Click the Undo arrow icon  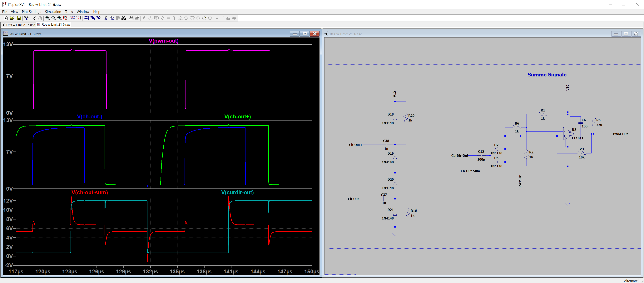tap(205, 18)
